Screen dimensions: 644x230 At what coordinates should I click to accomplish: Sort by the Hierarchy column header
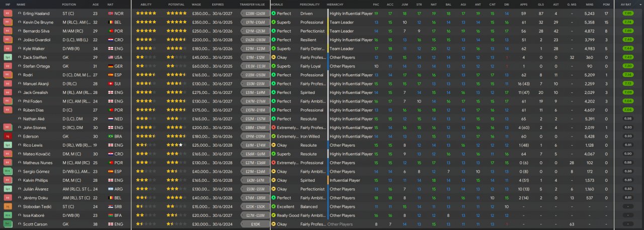(x=336, y=4)
